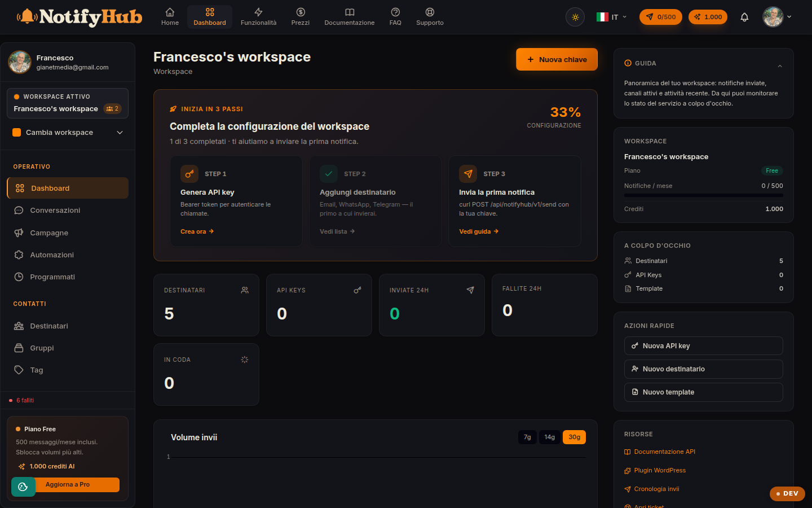Open Funzionalità in top navigation
Viewport: 812px width, 508px height.
pyautogui.click(x=258, y=17)
